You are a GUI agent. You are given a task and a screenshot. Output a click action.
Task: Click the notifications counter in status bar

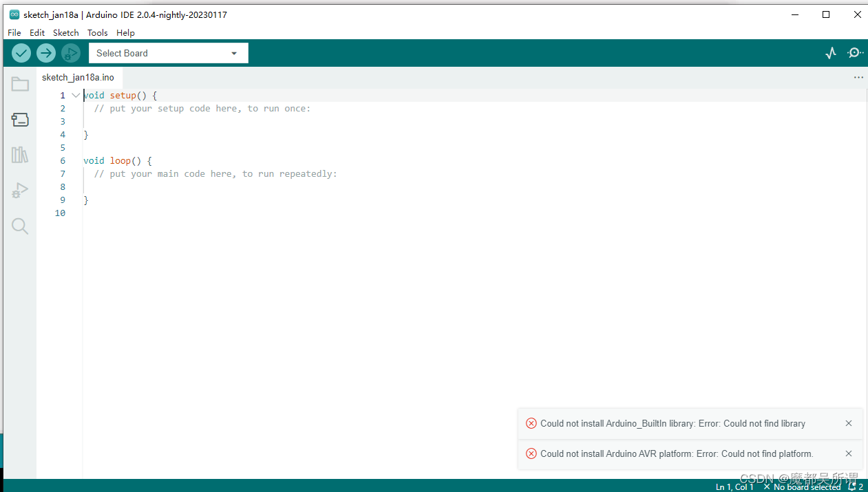point(854,486)
